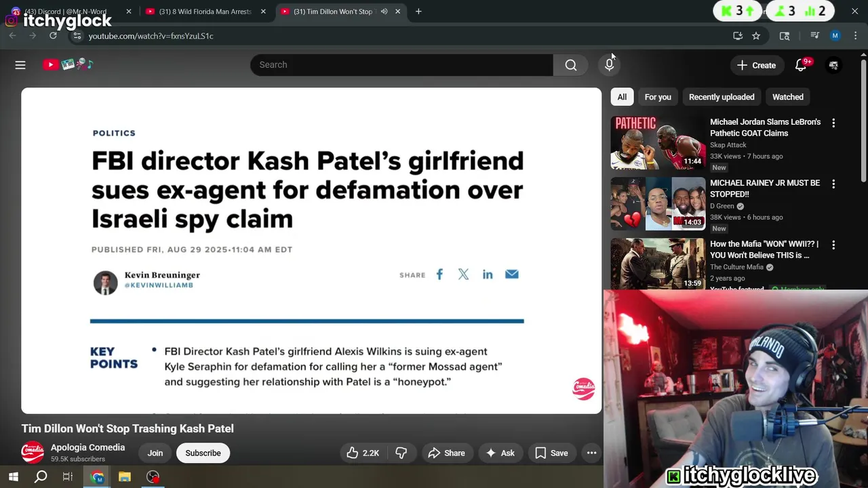The image size is (868, 488).
Task: Open Task View on the taskbar
Action: click(68, 477)
